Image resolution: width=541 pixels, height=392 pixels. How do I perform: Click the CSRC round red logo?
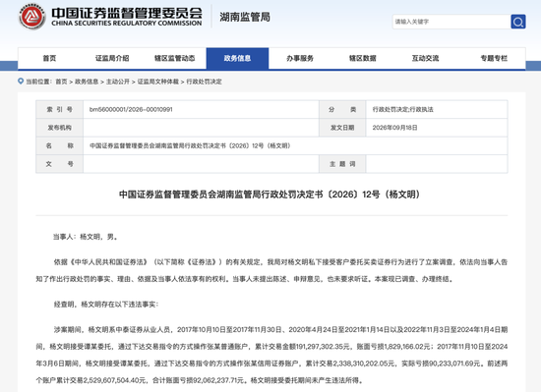point(32,17)
